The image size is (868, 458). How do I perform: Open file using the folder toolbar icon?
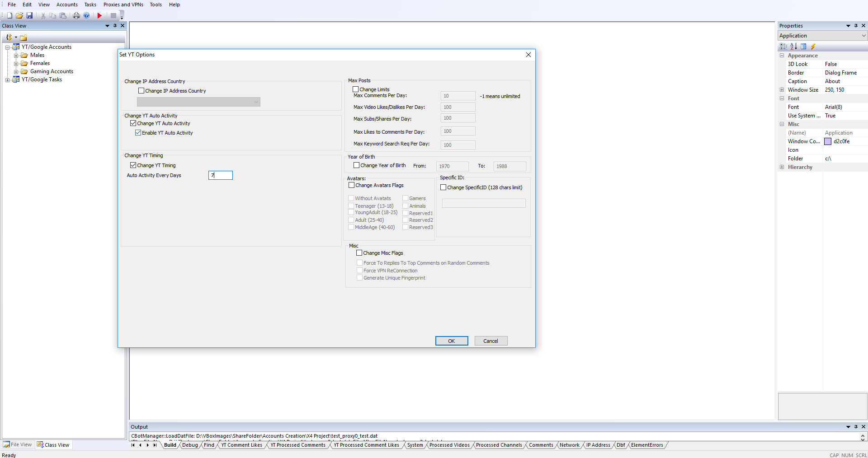[x=19, y=15]
